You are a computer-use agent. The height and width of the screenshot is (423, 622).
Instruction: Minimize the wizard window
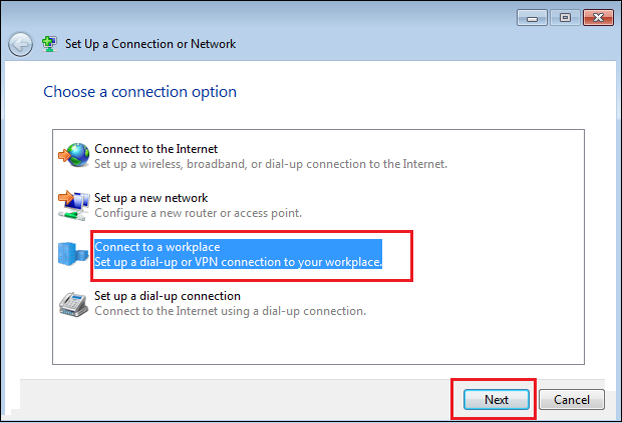532,18
